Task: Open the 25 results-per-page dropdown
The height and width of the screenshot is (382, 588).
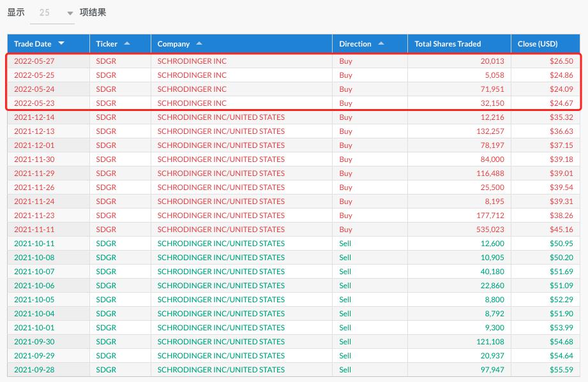Action: tap(52, 13)
